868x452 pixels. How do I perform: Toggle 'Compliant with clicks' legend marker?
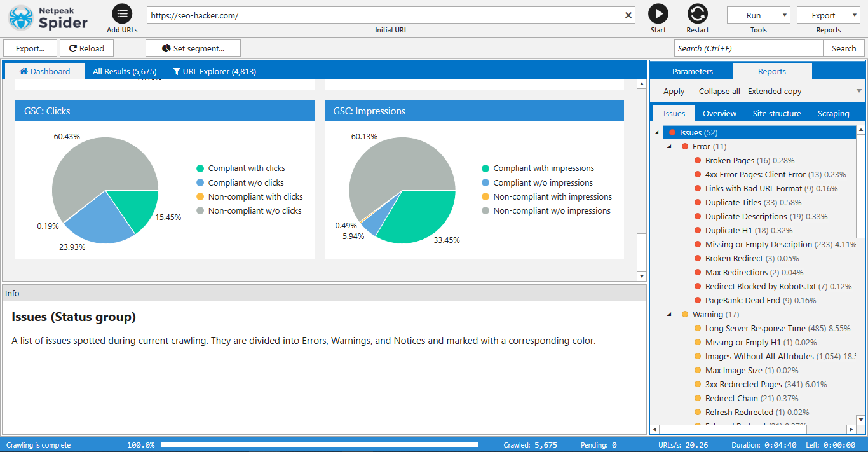(200, 168)
